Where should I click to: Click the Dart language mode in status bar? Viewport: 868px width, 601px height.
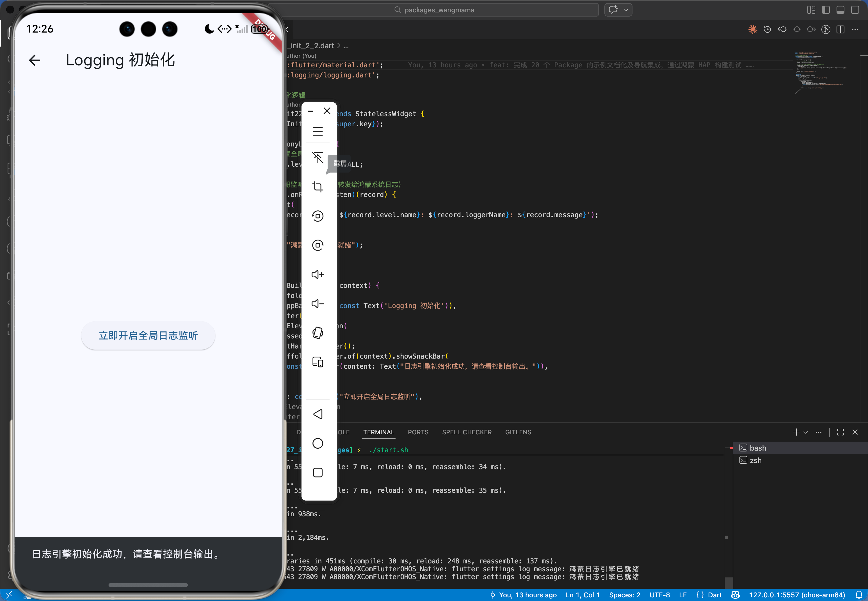pos(714,595)
